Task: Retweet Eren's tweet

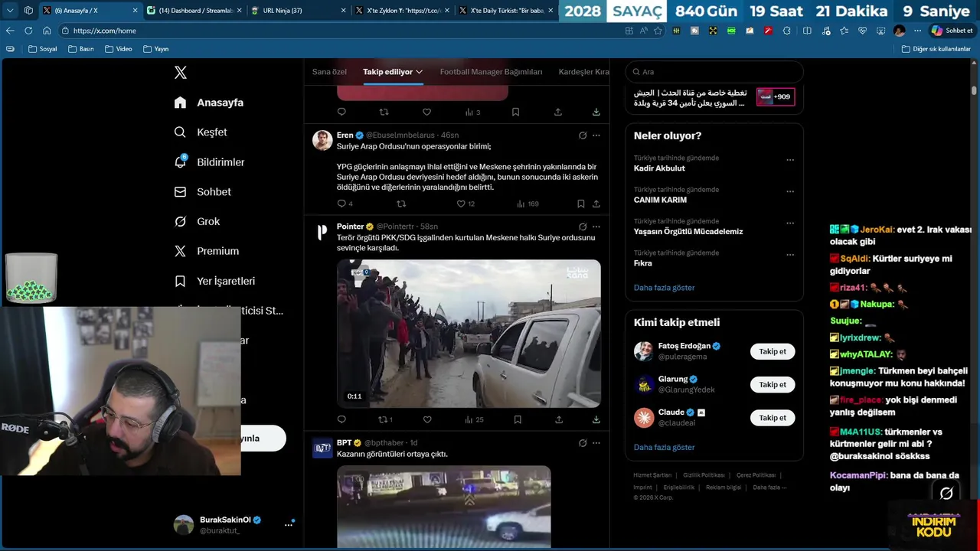Action: click(x=401, y=204)
